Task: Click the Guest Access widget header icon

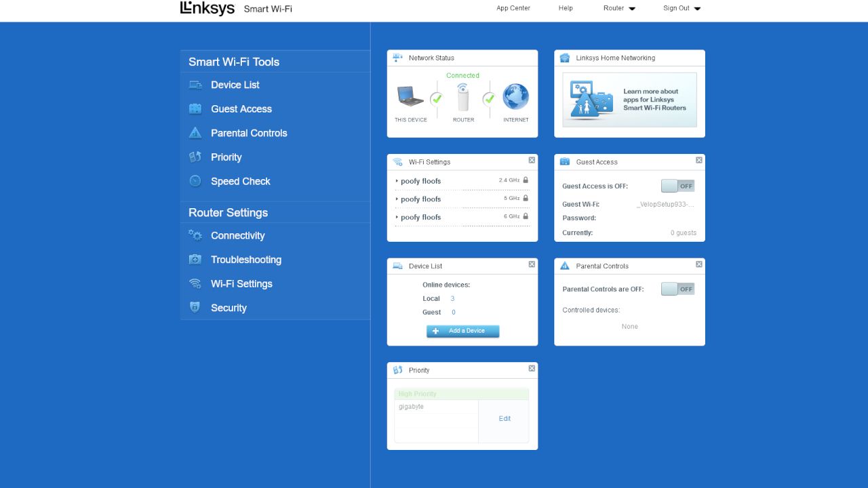Action: pos(565,162)
